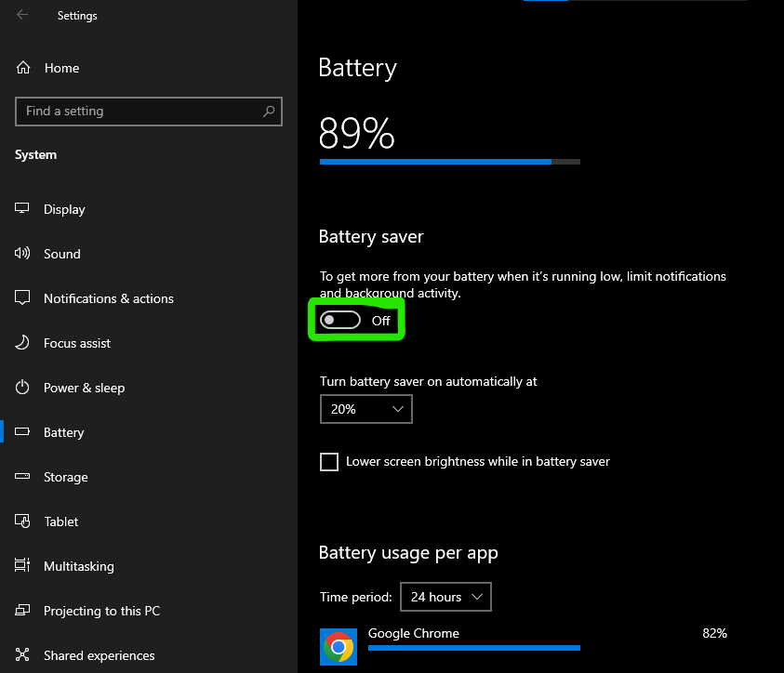Click the Battery sidebar icon
The height and width of the screenshot is (673, 784).
coord(21,432)
